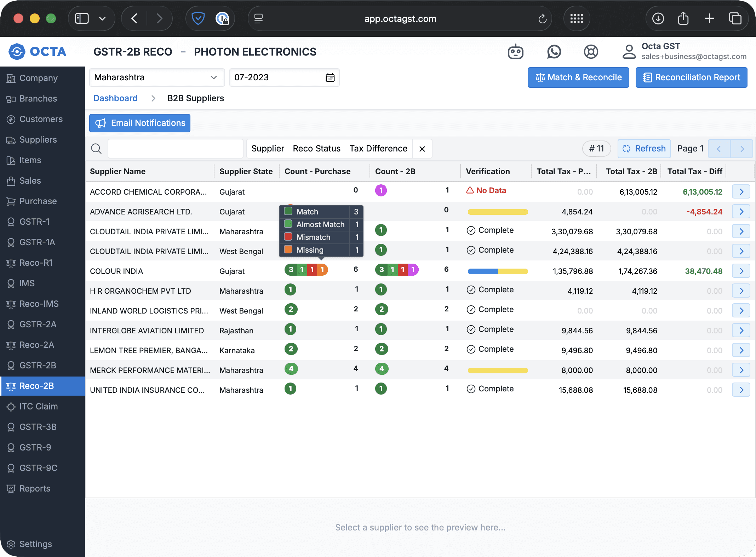
Task: Click the WhatsApp support icon
Action: [x=554, y=52]
